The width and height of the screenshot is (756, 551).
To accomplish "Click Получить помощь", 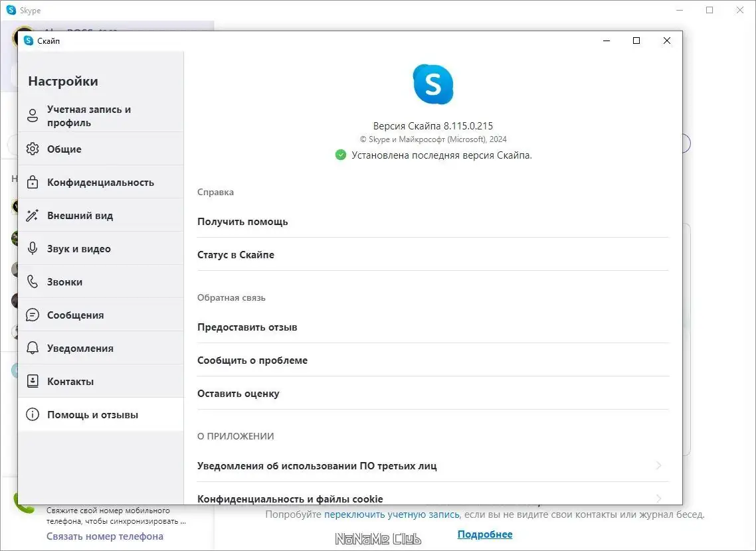I will click(433, 222).
